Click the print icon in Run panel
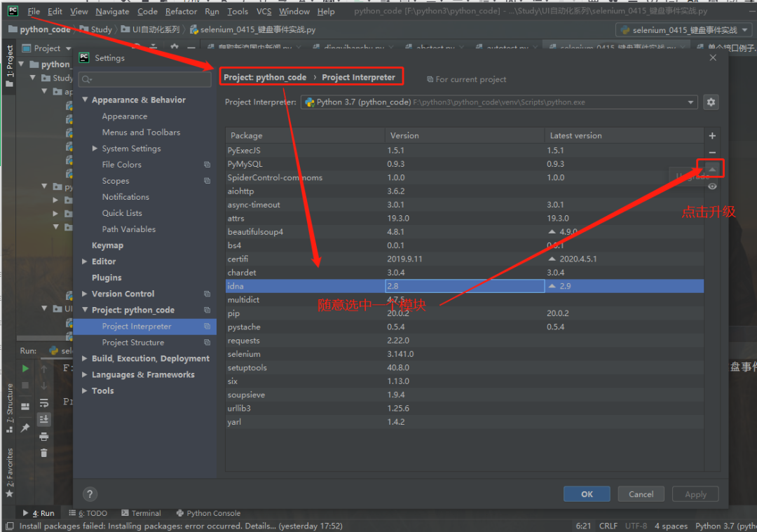The height and width of the screenshot is (532, 757). pyautogui.click(x=44, y=437)
